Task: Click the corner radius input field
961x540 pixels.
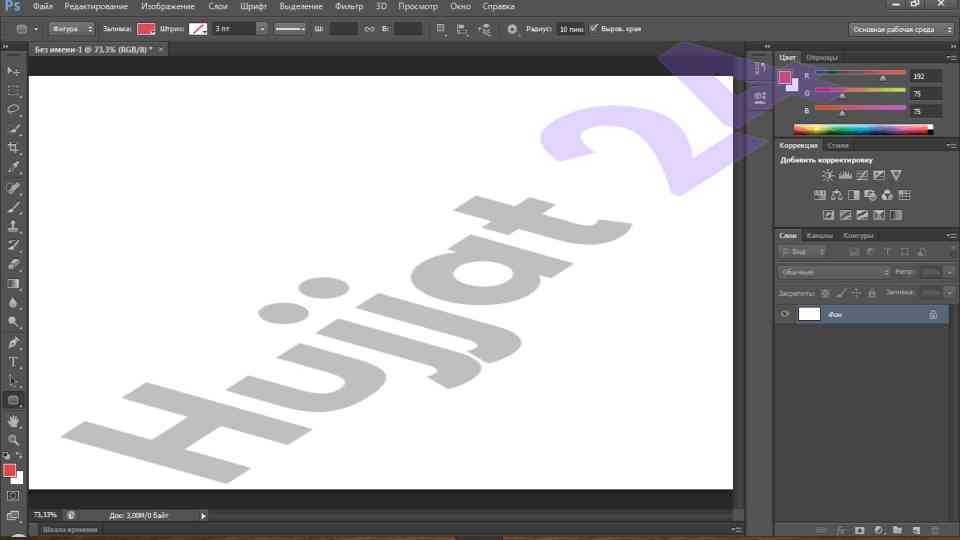Action: (x=571, y=29)
